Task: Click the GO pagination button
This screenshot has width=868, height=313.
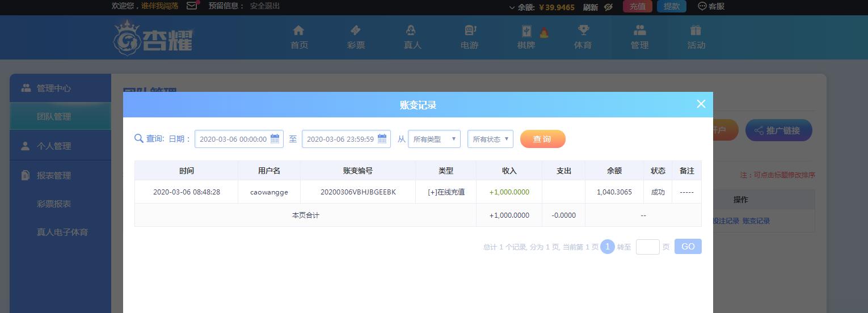Action: coord(688,247)
